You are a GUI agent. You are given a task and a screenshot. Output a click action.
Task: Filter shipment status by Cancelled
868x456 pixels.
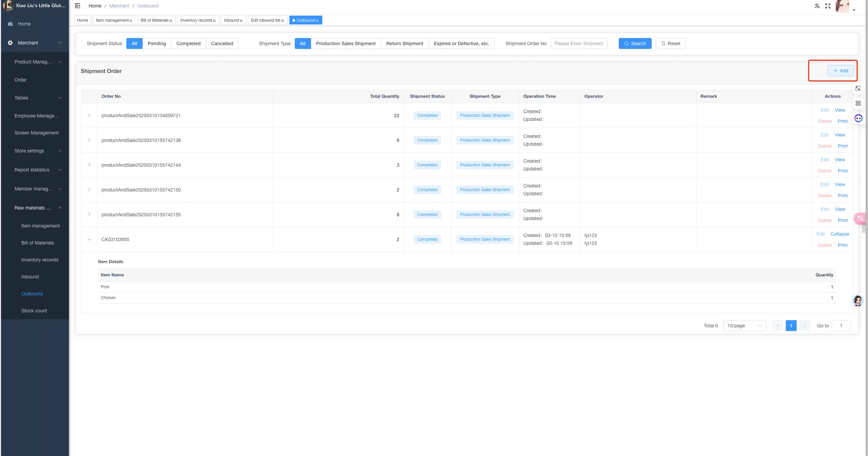coord(222,43)
